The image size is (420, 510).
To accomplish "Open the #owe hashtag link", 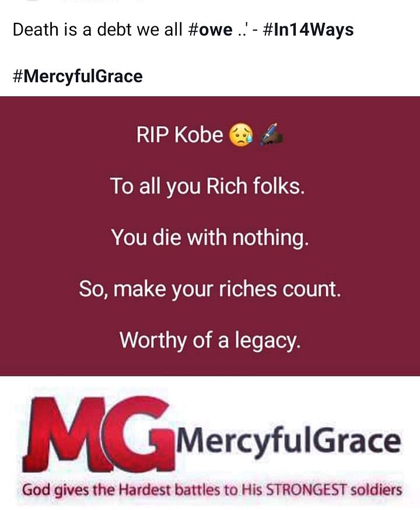I will pos(211,30).
